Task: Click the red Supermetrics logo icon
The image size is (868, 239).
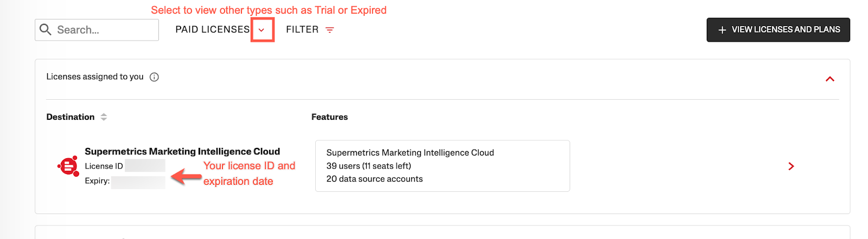Action: click(68, 166)
